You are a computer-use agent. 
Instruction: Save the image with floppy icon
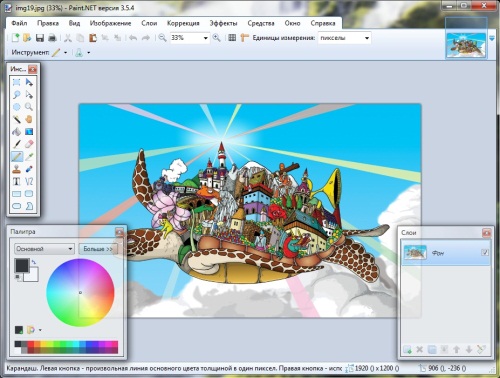[40, 38]
